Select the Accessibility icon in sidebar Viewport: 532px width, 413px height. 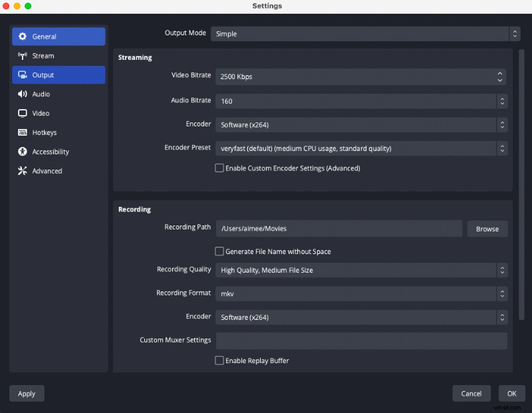23,152
